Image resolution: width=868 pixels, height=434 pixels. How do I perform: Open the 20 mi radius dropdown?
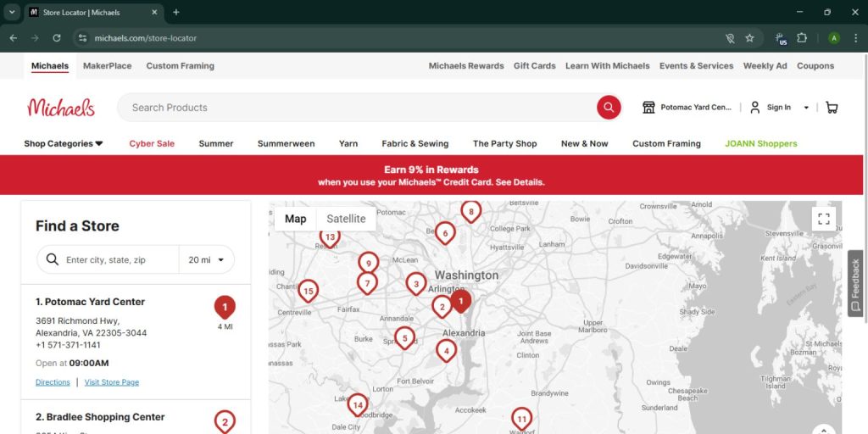click(x=206, y=259)
